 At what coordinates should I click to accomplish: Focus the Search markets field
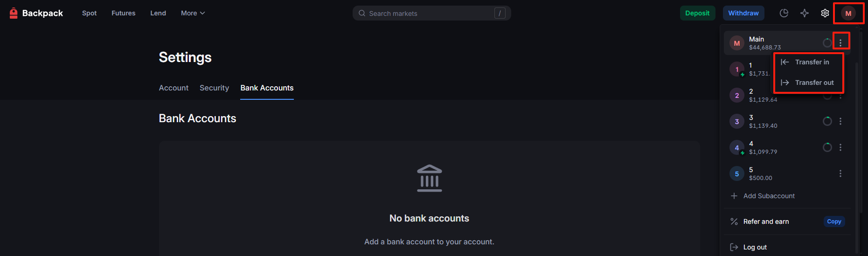click(431, 14)
